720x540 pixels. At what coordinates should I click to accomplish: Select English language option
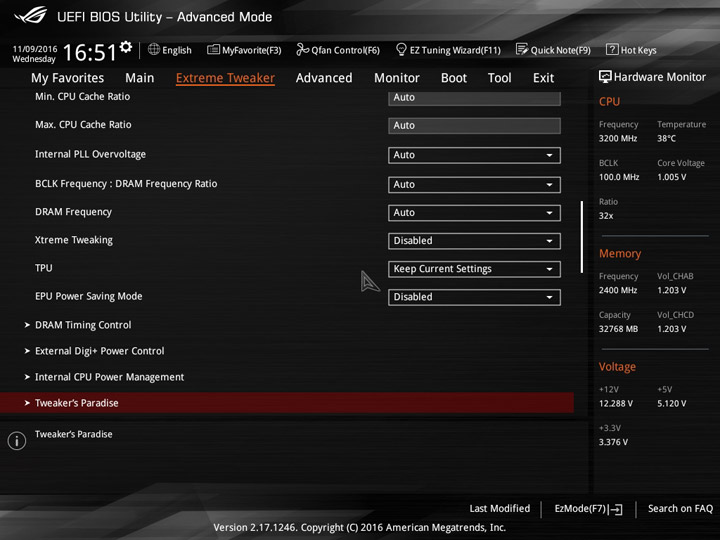tap(177, 50)
